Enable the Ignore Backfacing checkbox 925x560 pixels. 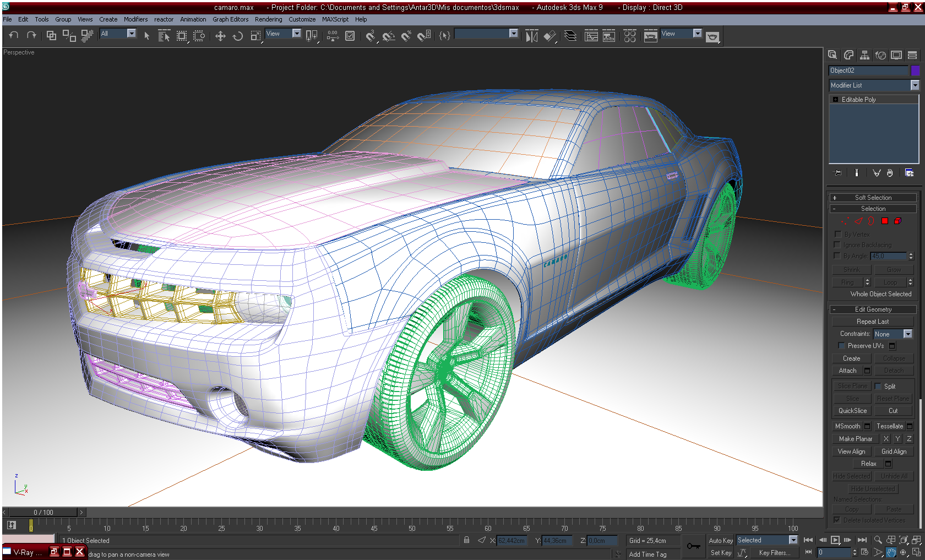[837, 244]
